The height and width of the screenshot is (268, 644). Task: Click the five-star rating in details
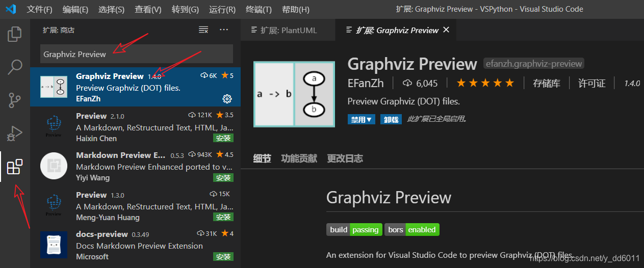pyautogui.click(x=485, y=83)
